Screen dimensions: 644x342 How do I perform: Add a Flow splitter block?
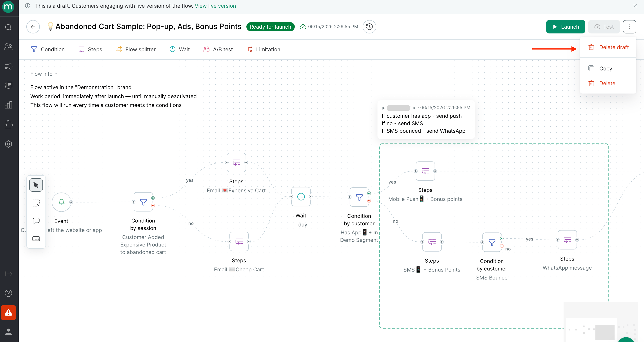tap(136, 49)
